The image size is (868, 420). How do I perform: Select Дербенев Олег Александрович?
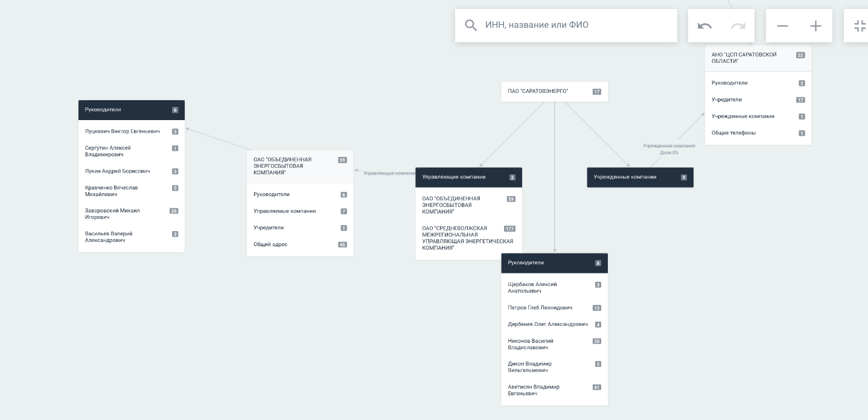[x=555, y=325]
